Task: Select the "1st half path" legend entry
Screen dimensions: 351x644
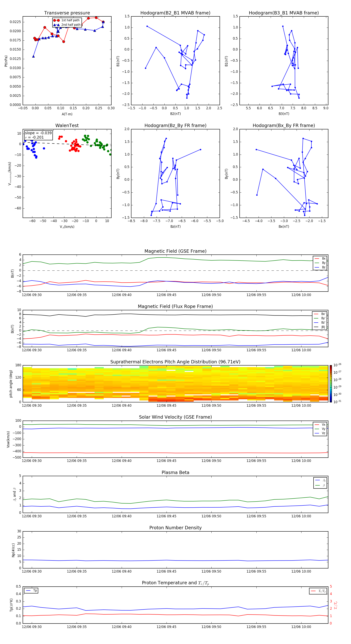Action: click(66, 20)
